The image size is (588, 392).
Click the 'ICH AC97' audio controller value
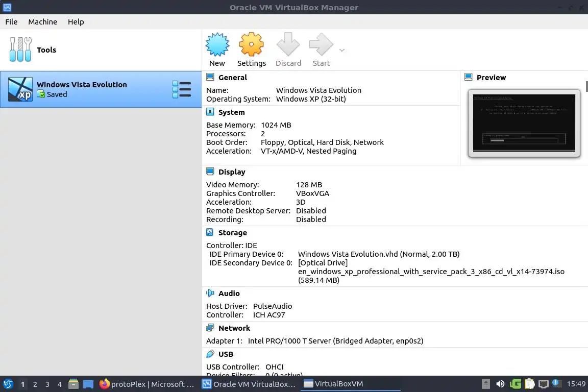tap(269, 315)
